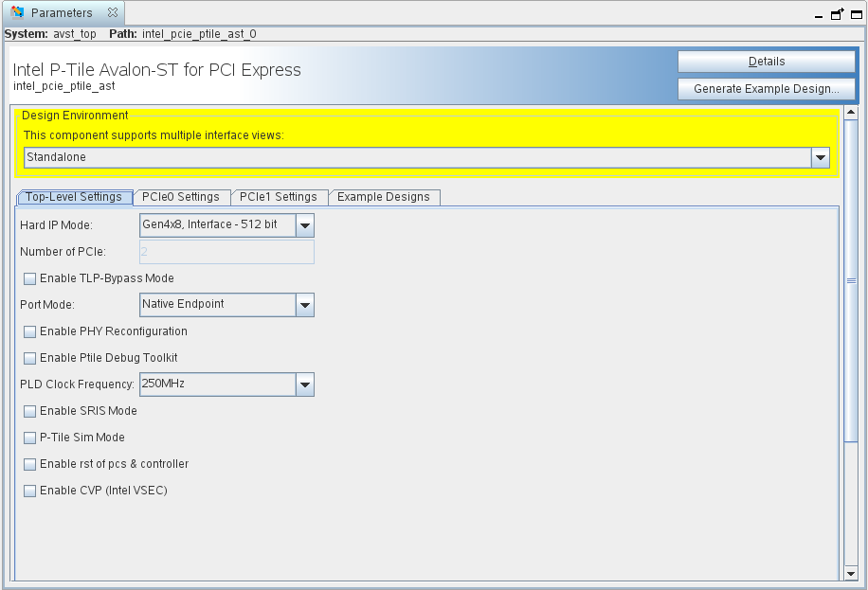Maximize the Parameters panel
The image size is (868, 590).
(857, 15)
